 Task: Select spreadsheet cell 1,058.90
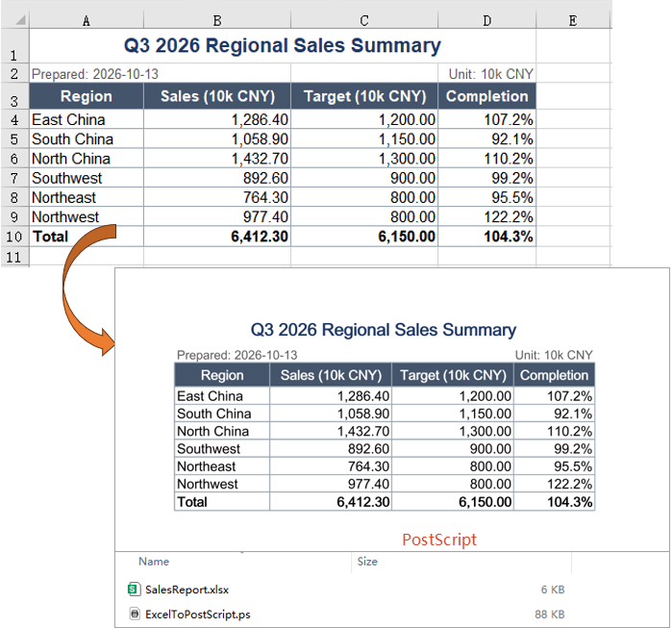click(217, 138)
